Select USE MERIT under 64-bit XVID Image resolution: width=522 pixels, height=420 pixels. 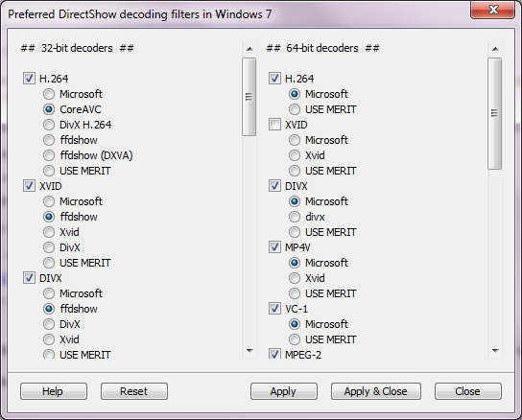pyautogui.click(x=295, y=171)
